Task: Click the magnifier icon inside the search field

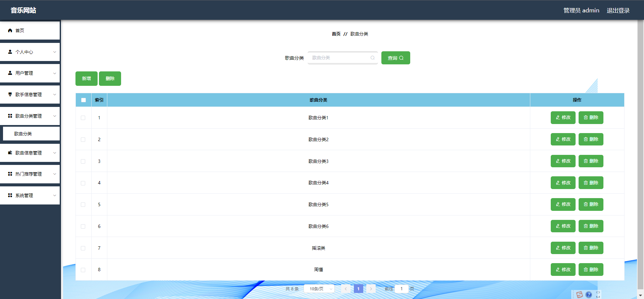Action: pyautogui.click(x=372, y=58)
